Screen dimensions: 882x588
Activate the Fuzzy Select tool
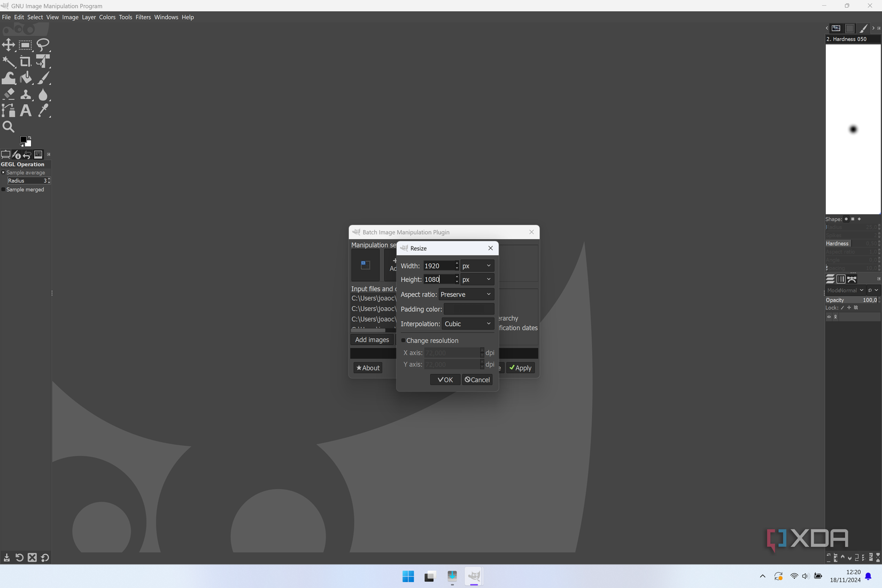pyautogui.click(x=9, y=61)
